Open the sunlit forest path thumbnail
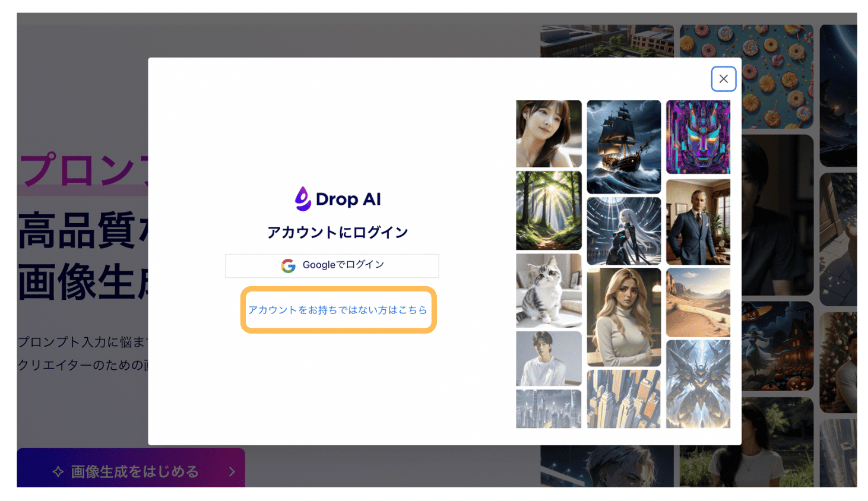The height and width of the screenshot is (501, 868). (x=549, y=211)
